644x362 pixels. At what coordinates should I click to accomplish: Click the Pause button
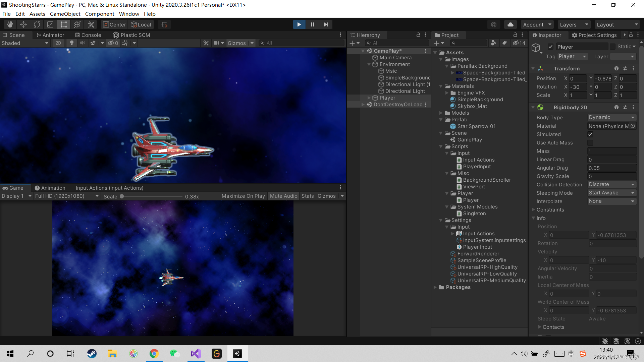coord(312,24)
